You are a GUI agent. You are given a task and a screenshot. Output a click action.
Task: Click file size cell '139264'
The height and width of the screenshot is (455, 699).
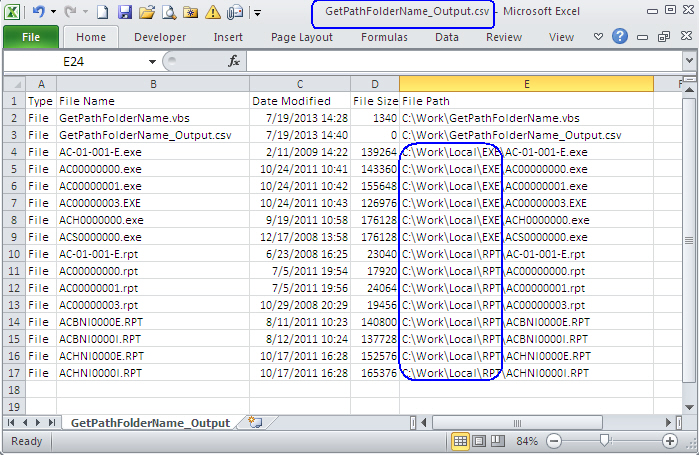pyautogui.click(x=375, y=152)
